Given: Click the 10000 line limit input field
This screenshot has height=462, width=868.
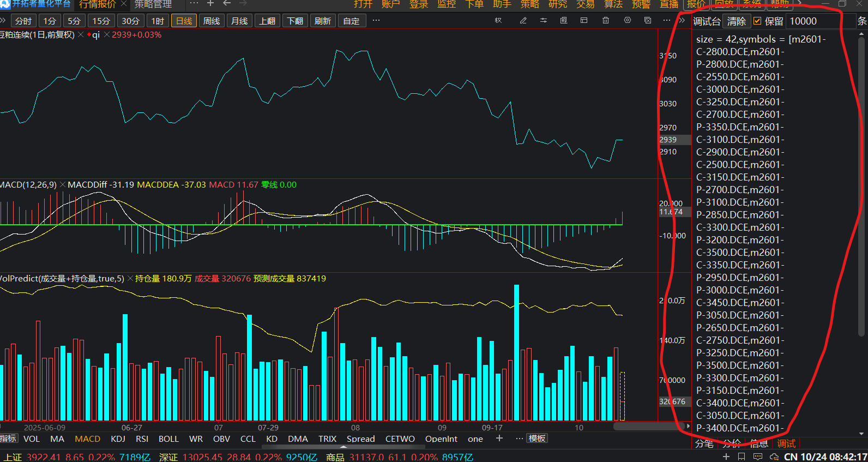Looking at the screenshot, I should (812, 21).
